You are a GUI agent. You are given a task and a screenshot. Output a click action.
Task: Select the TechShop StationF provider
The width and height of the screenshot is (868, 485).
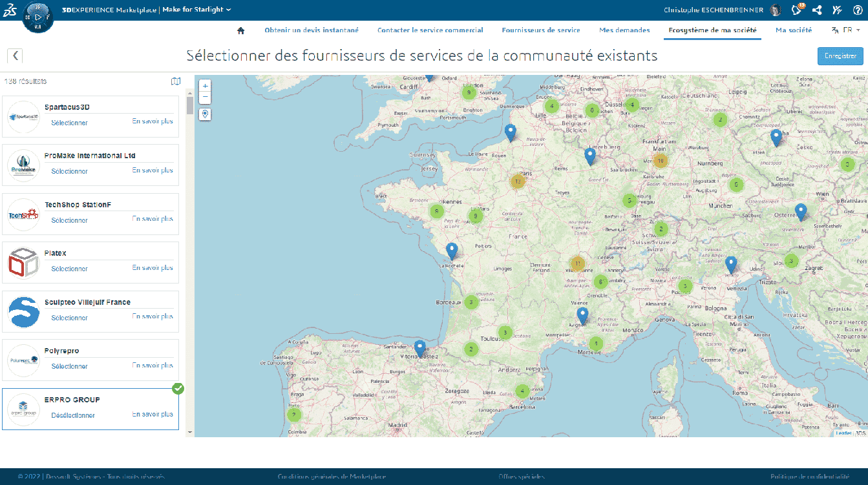coord(69,220)
